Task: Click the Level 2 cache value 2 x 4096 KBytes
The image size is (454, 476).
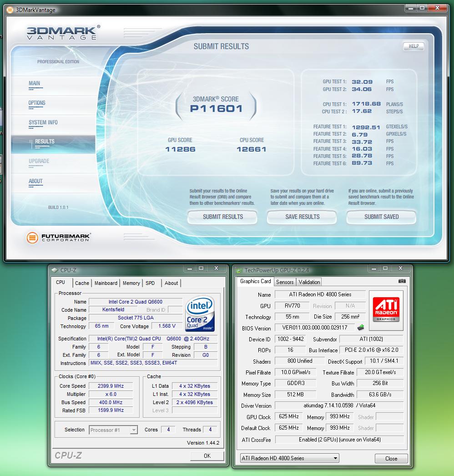Action: point(195,403)
